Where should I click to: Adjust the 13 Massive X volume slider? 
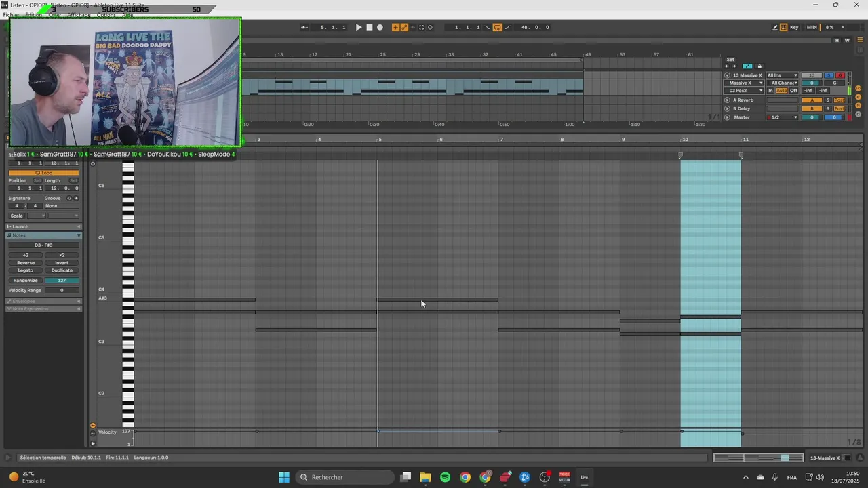click(x=812, y=83)
